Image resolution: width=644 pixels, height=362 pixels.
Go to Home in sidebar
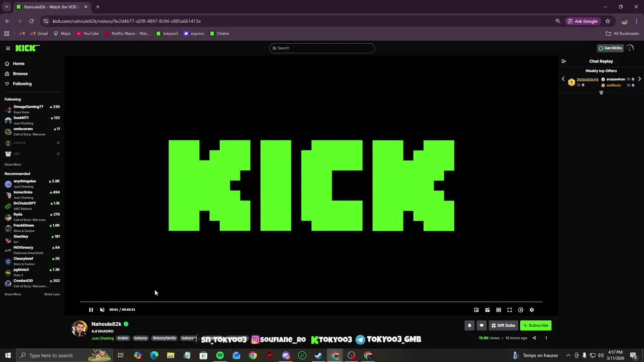coord(19,64)
